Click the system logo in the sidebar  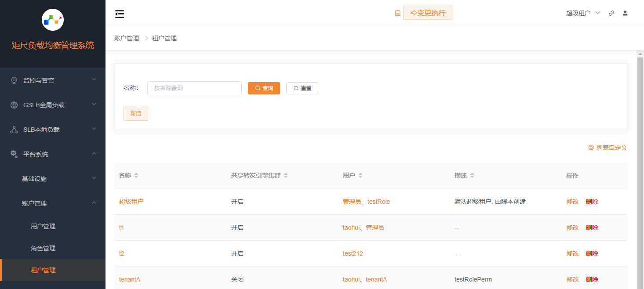click(53, 20)
